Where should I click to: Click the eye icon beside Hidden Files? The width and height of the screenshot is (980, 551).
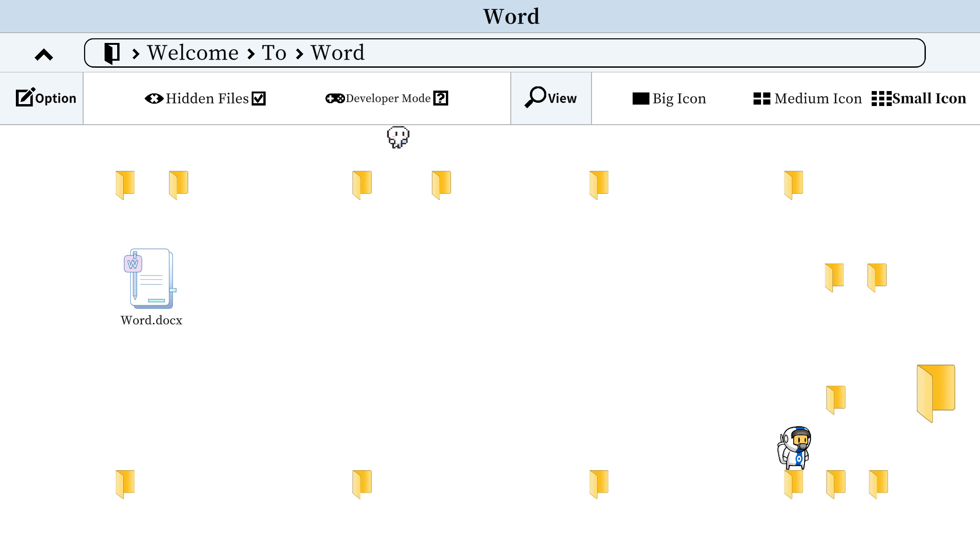coord(154,99)
